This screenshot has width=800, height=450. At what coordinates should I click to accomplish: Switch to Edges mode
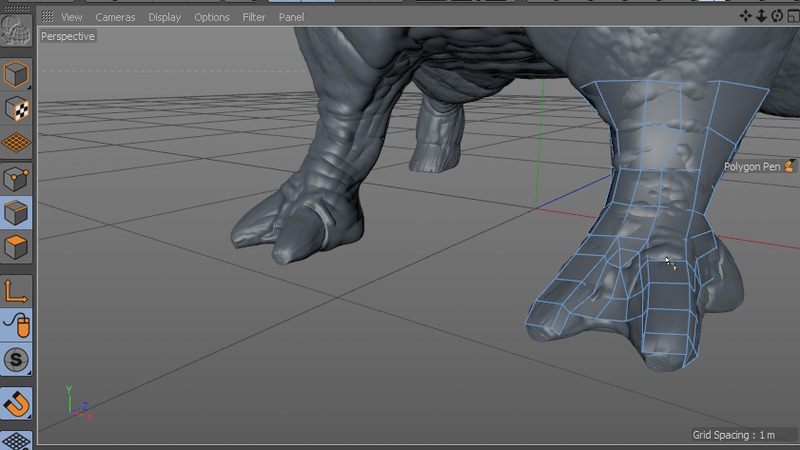16,212
